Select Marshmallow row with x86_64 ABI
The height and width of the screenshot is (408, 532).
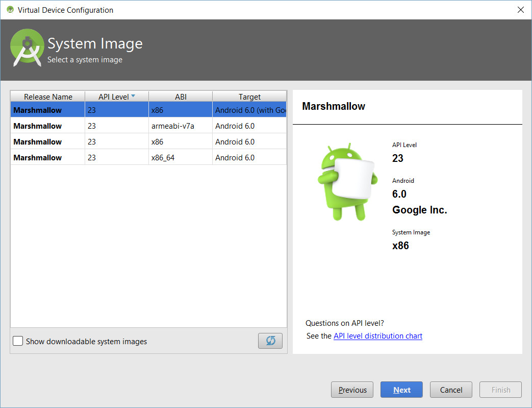tap(148, 158)
